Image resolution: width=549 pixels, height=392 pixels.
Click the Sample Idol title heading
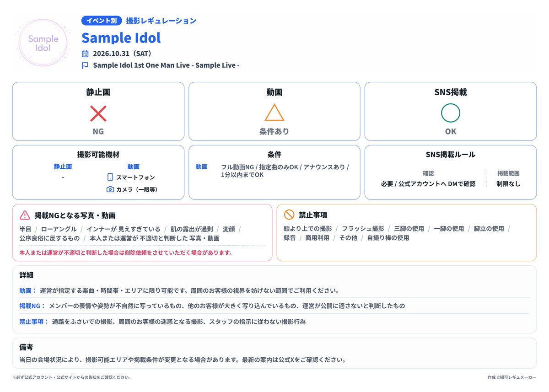pos(121,38)
